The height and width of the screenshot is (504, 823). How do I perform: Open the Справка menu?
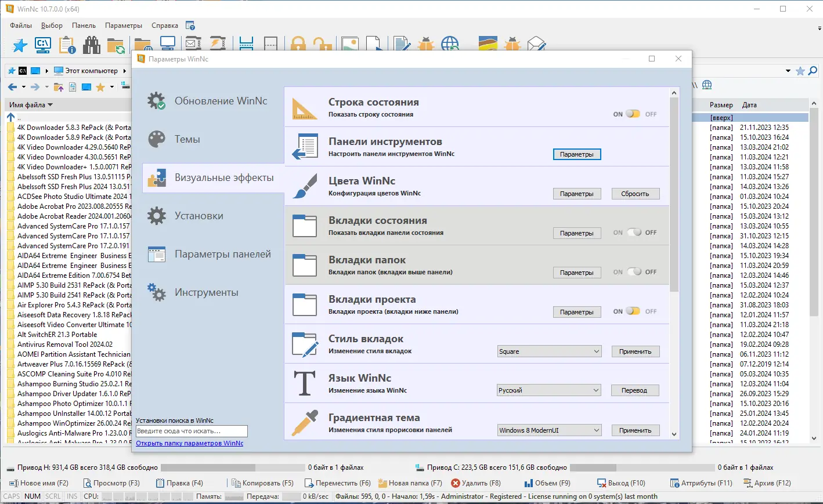[x=165, y=26]
